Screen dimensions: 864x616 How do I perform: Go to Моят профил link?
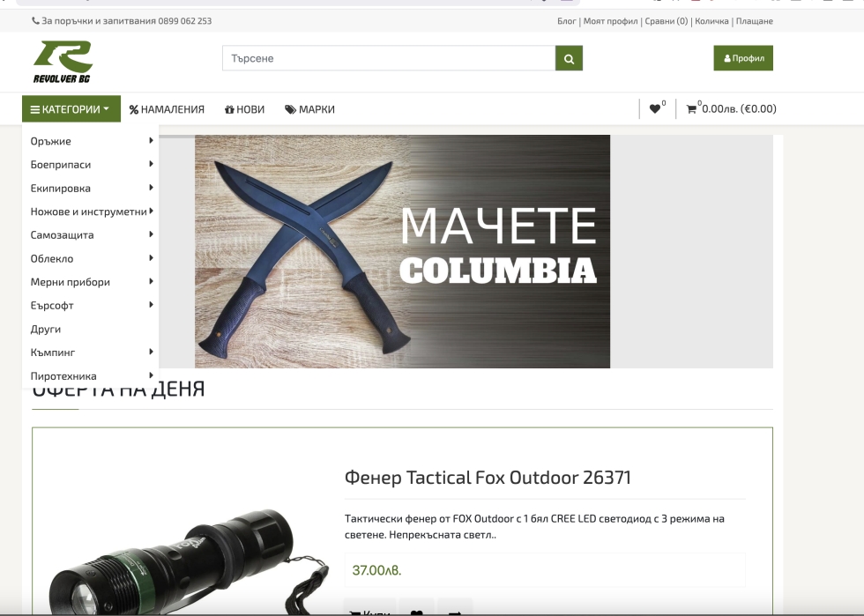(610, 21)
